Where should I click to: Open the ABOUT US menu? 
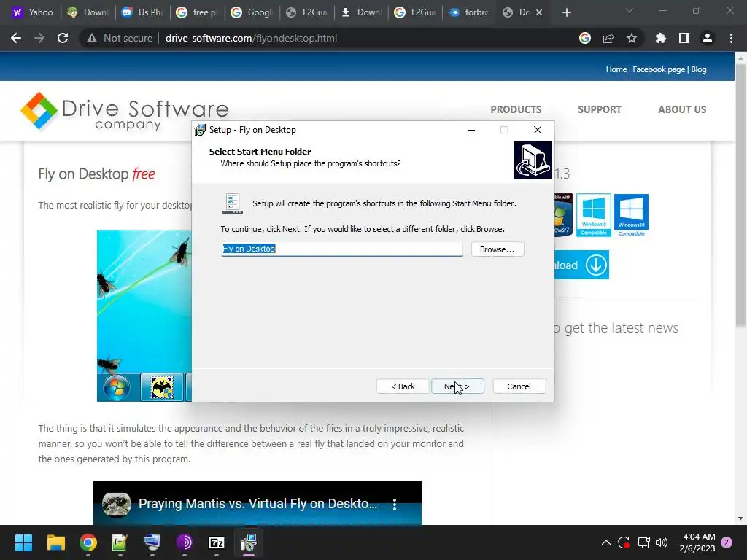[x=682, y=109]
